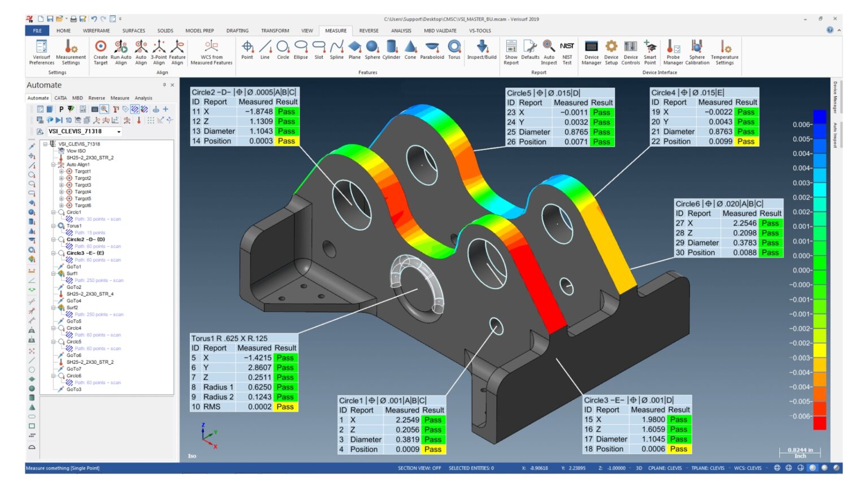Select the Sphere Calibration tool
The height and width of the screenshot is (488, 868).
697,50
